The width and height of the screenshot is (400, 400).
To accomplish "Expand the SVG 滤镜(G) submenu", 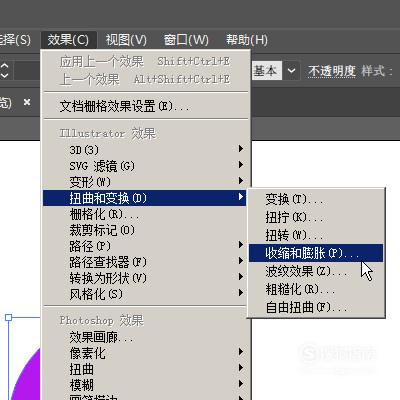I will tap(146, 166).
